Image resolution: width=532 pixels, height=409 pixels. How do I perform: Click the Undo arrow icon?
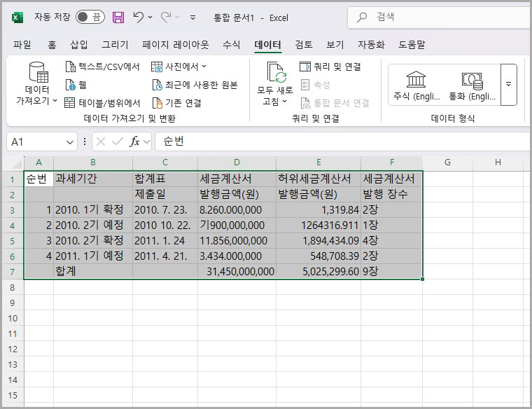138,17
